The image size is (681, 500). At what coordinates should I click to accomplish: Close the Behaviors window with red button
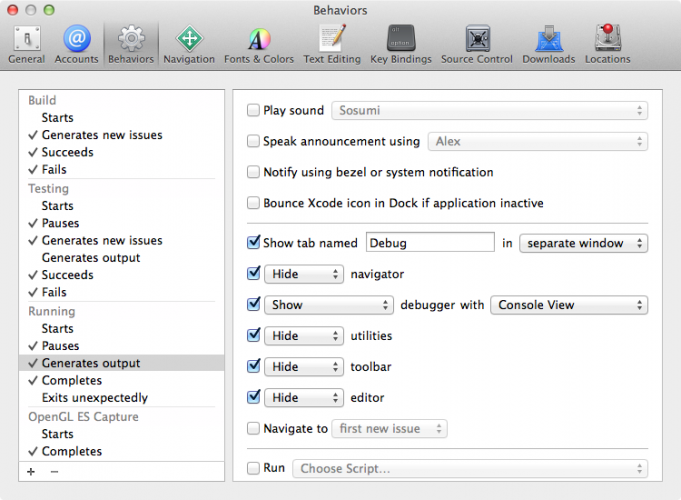(x=13, y=10)
